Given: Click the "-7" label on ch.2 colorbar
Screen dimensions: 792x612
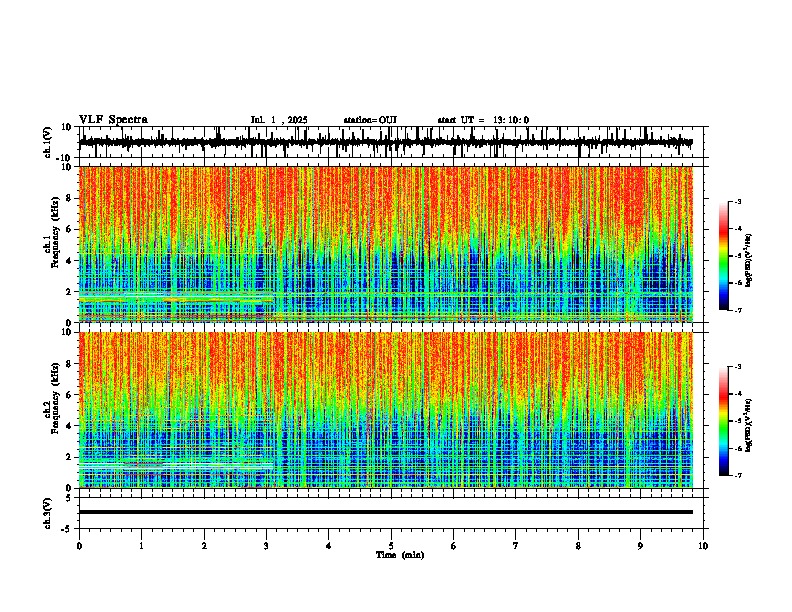Looking at the screenshot, I should (737, 475).
